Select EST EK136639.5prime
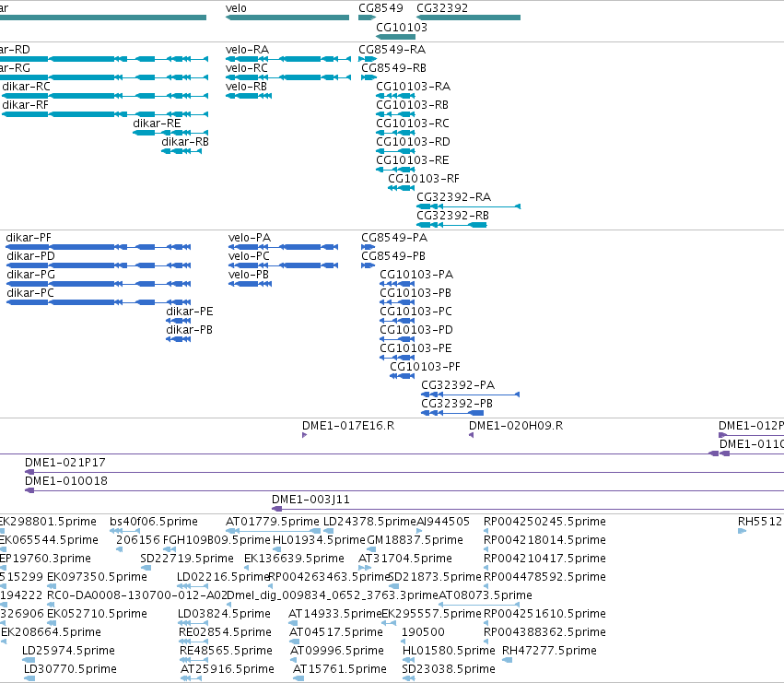The image size is (784, 683). click(247, 568)
